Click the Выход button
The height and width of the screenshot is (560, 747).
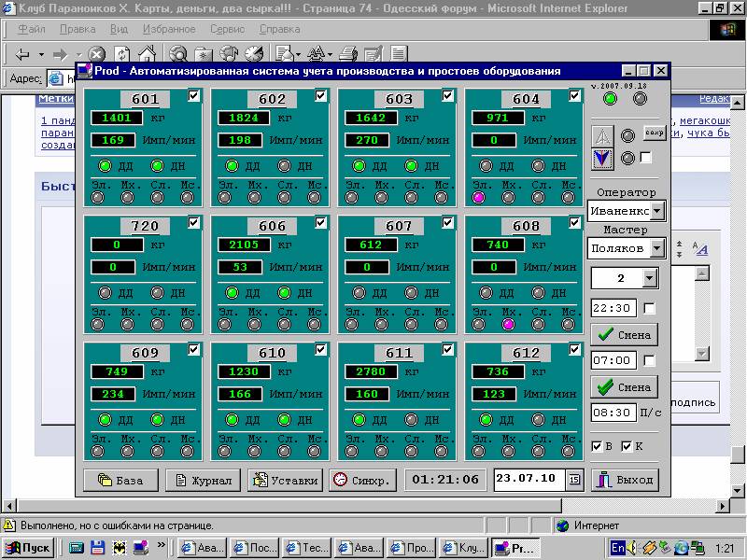point(625,480)
